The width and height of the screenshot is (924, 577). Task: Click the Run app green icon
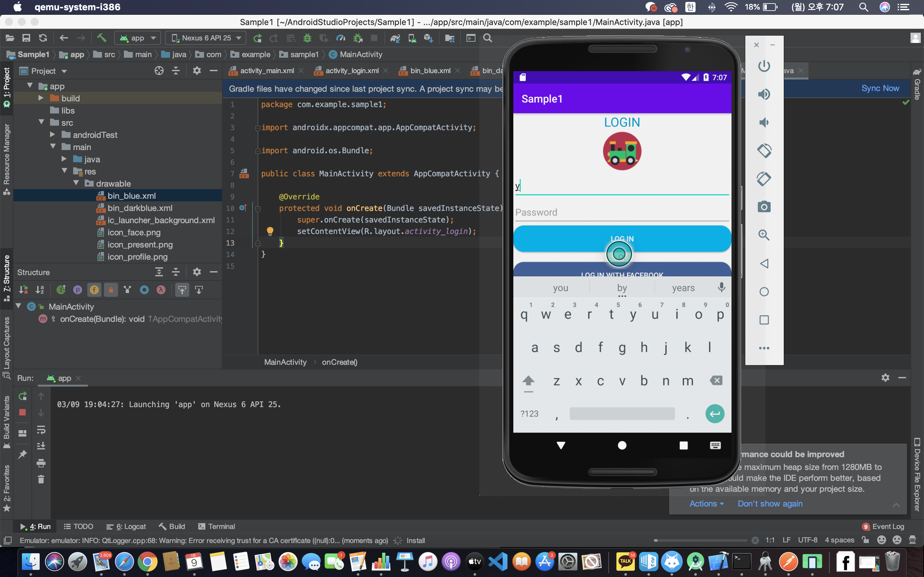click(257, 38)
